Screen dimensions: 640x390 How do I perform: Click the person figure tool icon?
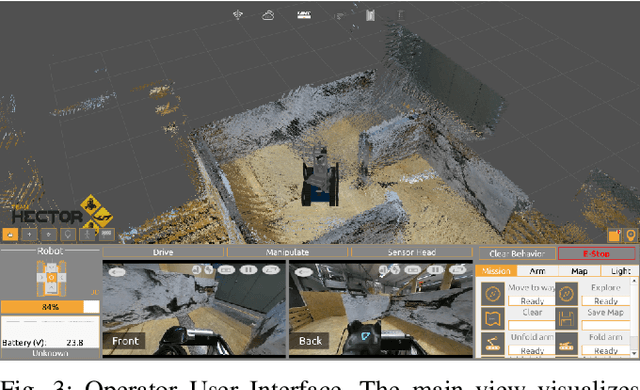coord(87,235)
